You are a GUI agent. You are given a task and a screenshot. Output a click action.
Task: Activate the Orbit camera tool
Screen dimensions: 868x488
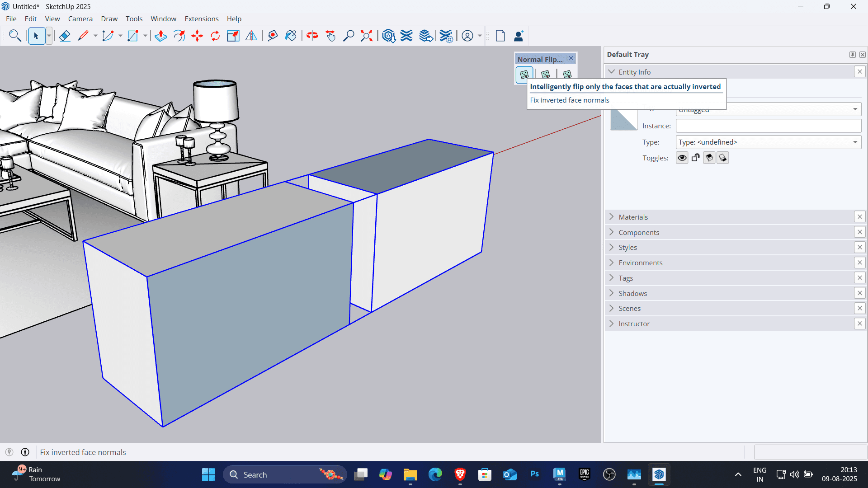[312, 36]
